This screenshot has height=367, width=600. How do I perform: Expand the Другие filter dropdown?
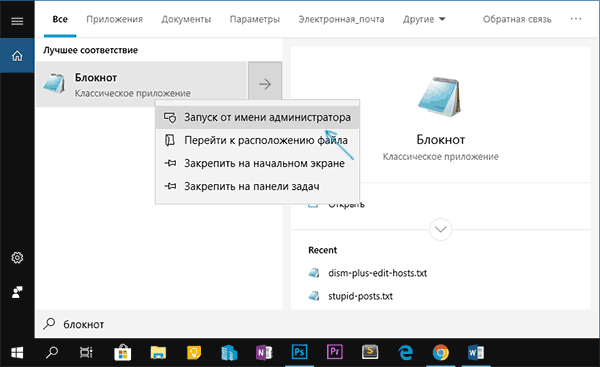point(424,19)
